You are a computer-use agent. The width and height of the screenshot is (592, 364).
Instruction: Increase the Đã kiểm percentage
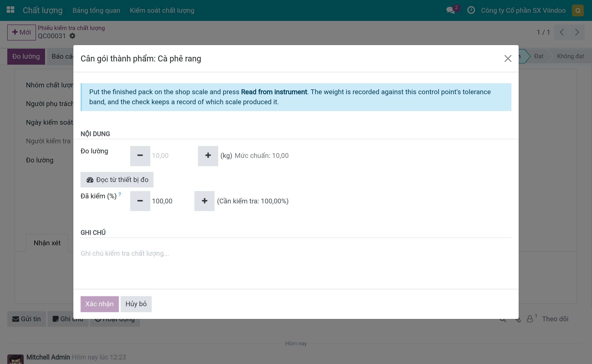point(204,201)
